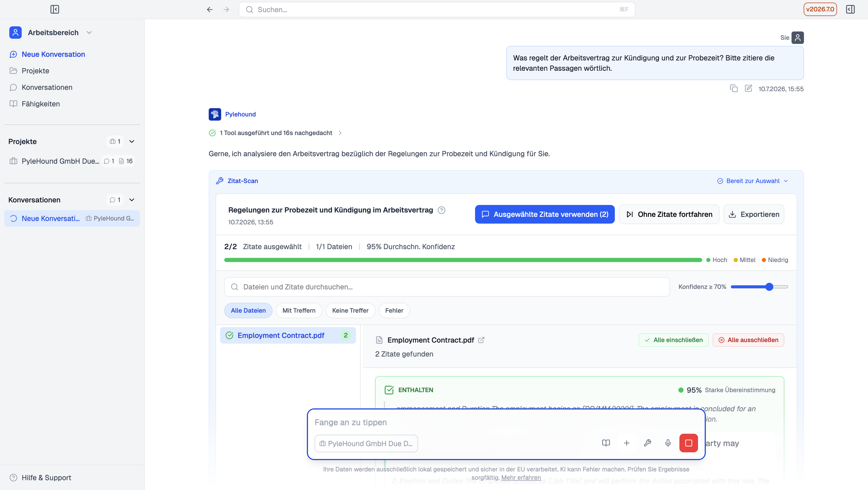Click the Exportieren button
Viewport: 868px width, 490px height.
click(x=754, y=214)
